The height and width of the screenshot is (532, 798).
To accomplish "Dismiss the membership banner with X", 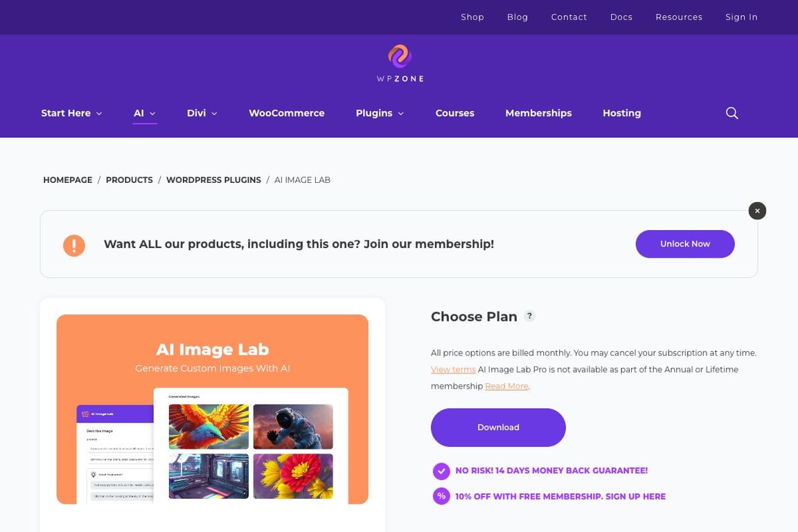I will tap(757, 211).
